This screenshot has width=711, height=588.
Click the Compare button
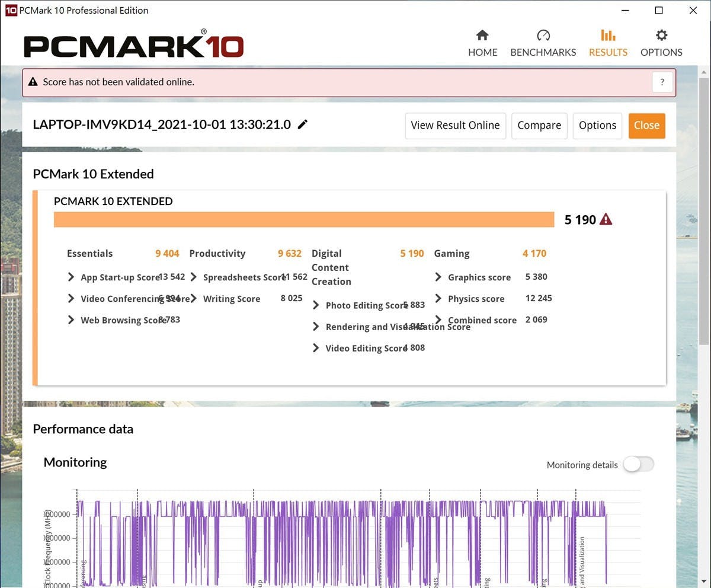pyautogui.click(x=539, y=126)
